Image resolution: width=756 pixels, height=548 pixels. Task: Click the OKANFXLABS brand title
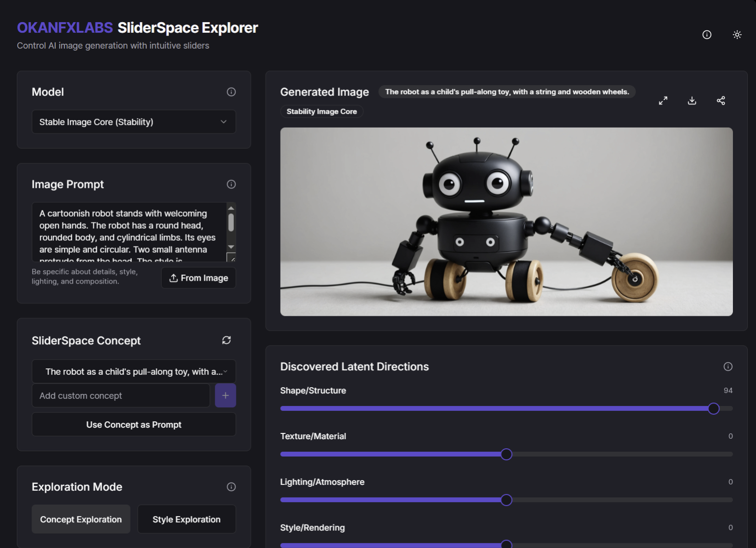(x=65, y=28)
